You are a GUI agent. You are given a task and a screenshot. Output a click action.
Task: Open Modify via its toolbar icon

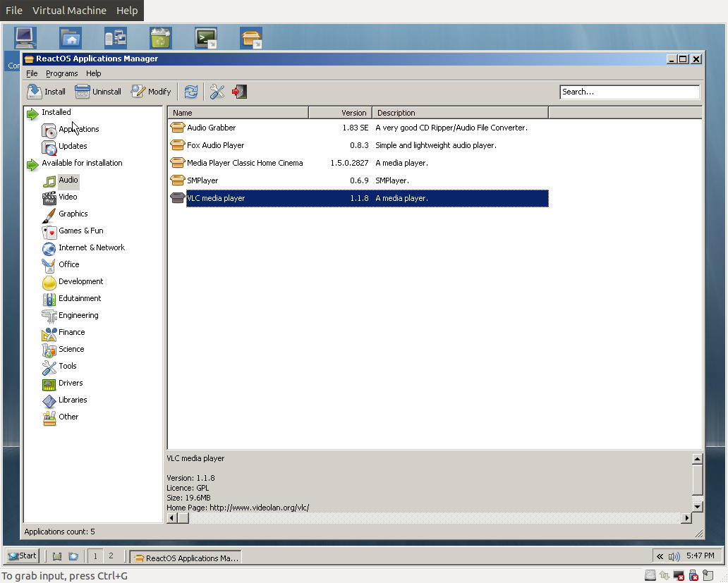point(138,91)
